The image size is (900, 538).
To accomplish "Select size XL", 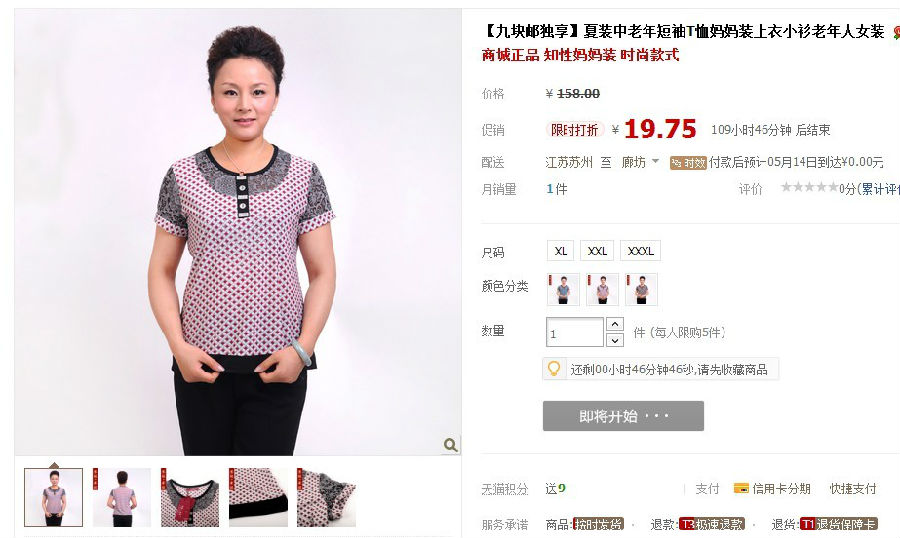I will pos(561,251).
